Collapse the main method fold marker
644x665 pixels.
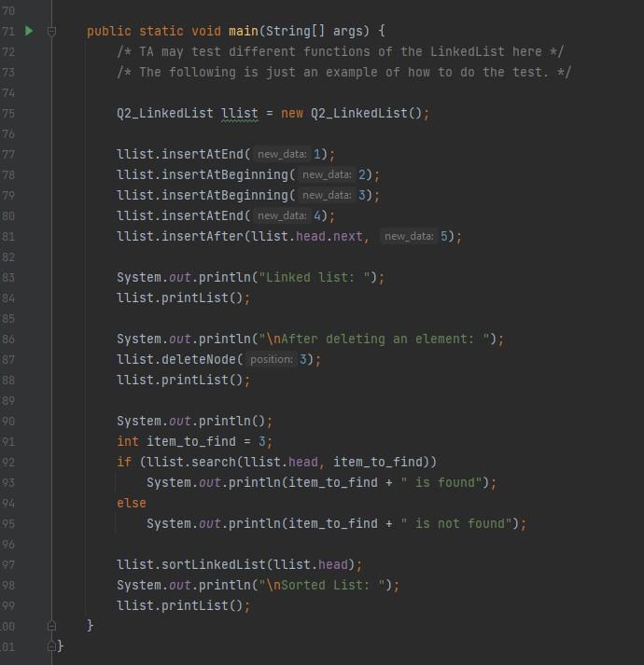[51, 32]
